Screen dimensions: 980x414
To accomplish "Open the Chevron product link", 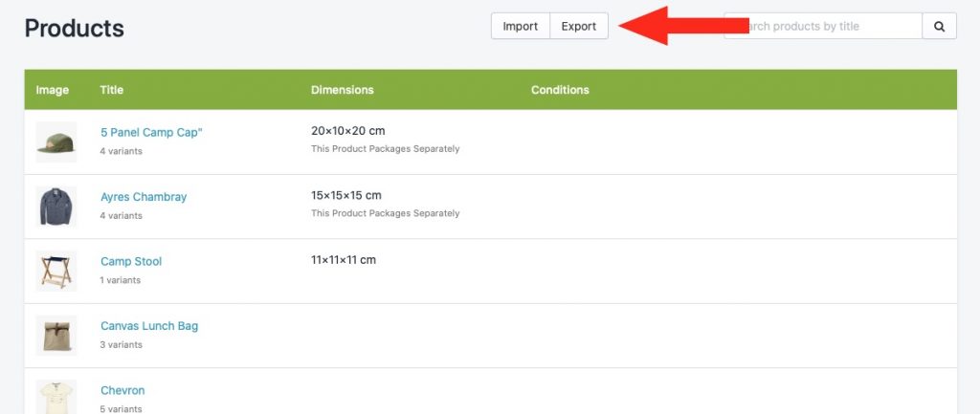I will pos(122,390).
